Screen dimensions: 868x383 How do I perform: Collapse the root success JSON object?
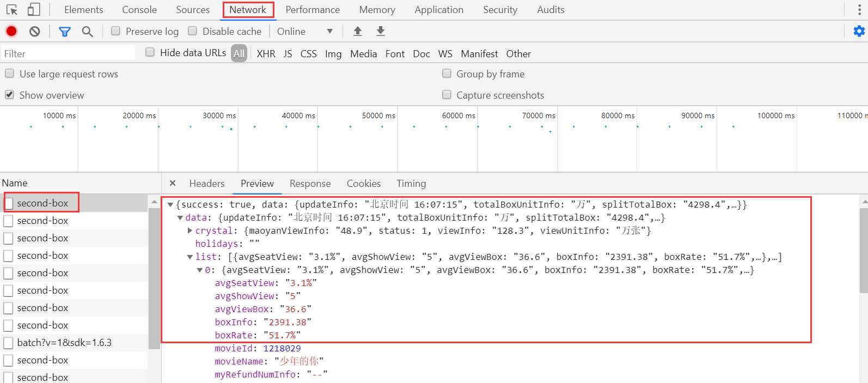(170, 205)
